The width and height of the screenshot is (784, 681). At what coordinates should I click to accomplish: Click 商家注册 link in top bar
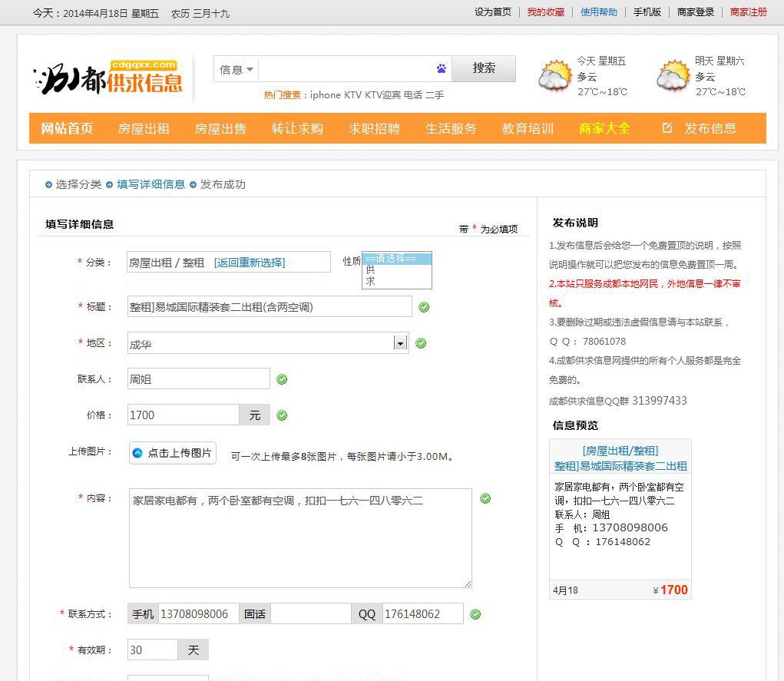pos(748,12)
